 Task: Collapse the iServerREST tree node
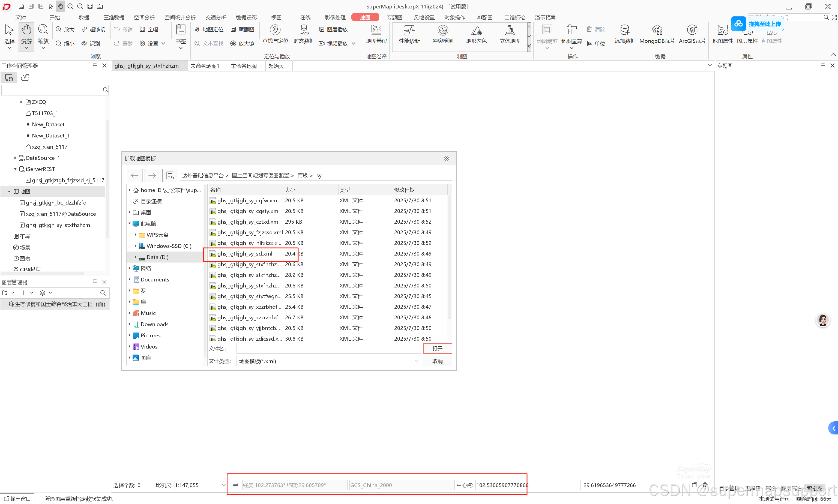15,169
